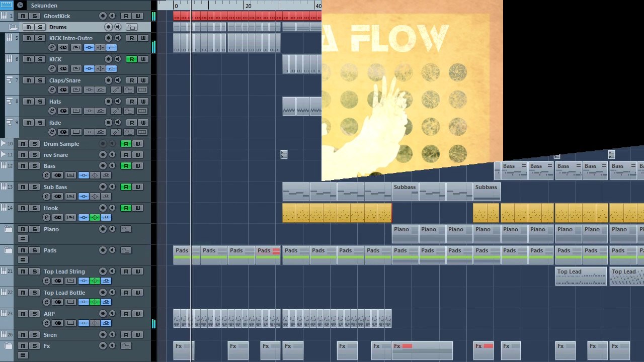Viewport: 644px width, 362px height.
Task: Click drumstick drum map icon on Ride
Action: tap(116, 132)
